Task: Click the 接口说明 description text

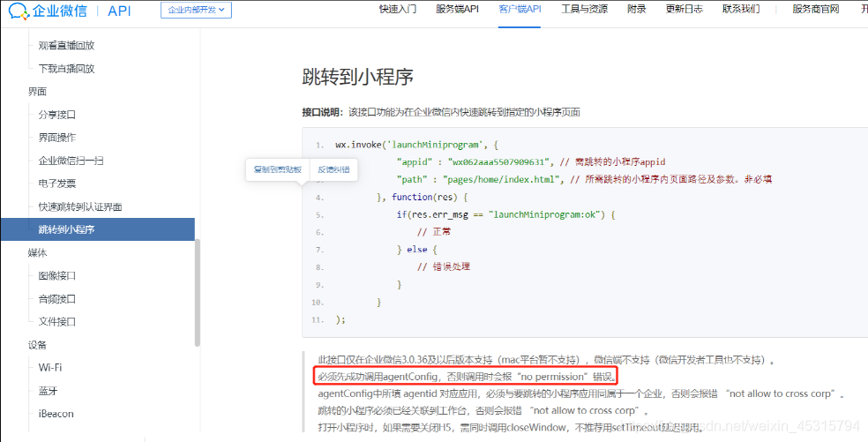Action: point(441,112)
